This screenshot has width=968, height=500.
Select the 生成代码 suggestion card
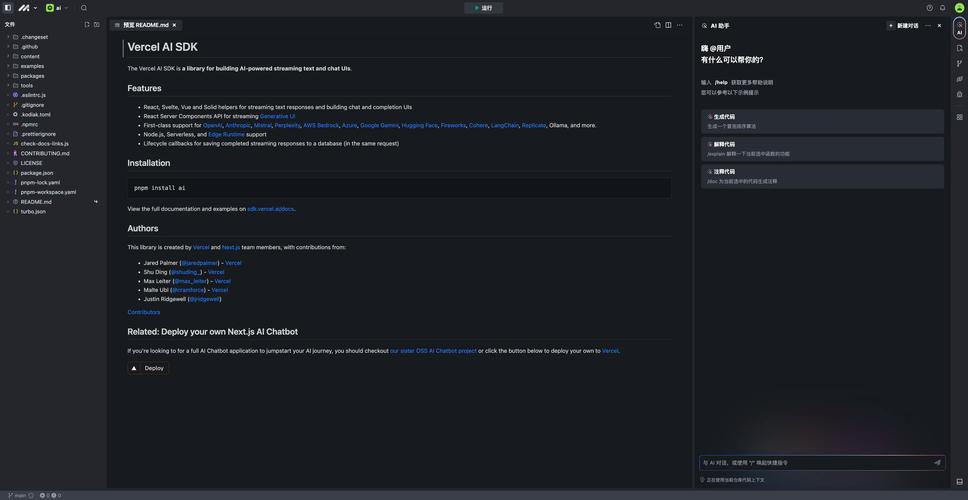pyautogui.click(x=822, y=121)
